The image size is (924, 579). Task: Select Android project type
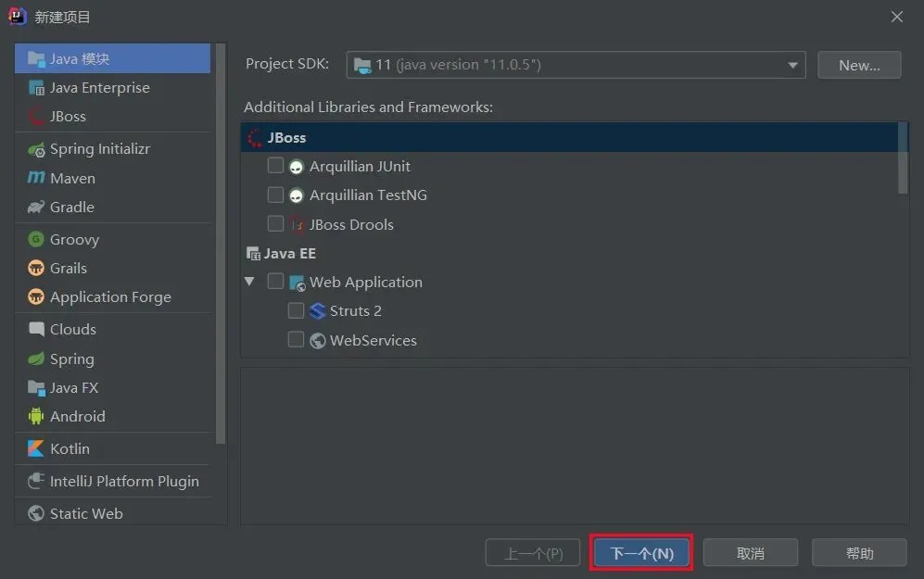pyautogui.click(x=112, y=417)
